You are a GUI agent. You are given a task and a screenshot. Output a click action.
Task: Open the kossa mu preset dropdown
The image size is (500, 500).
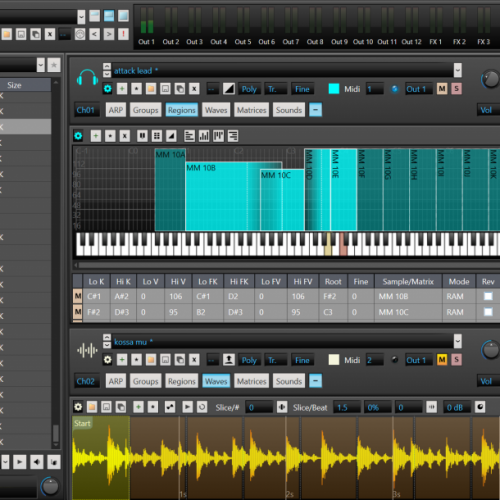(458, 341)
